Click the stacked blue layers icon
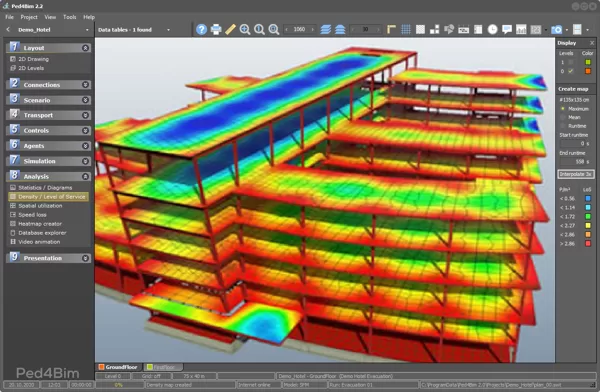Image resolution: width=600 pixels, height=392 pixels. 326,29
